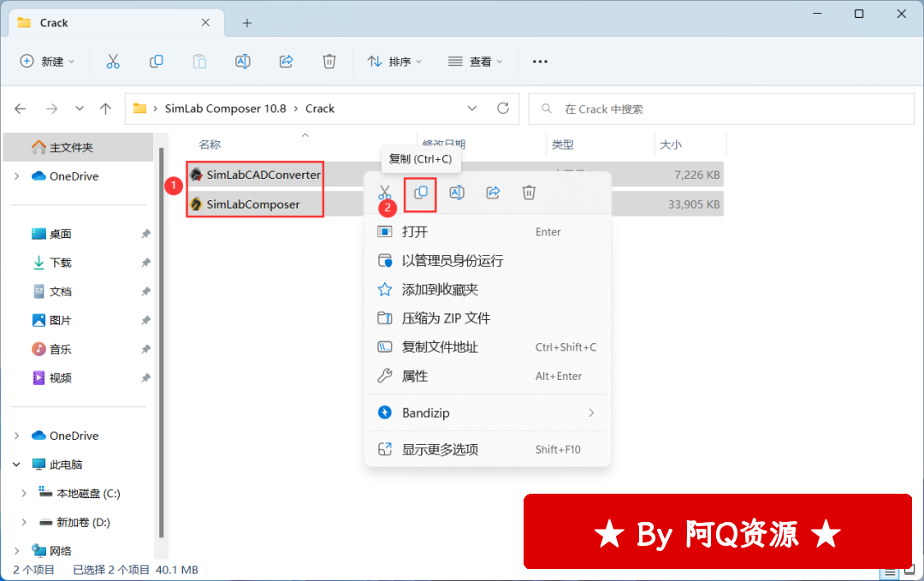
Task: Open the three-dot more options menu
Action: tap(540, 62)
